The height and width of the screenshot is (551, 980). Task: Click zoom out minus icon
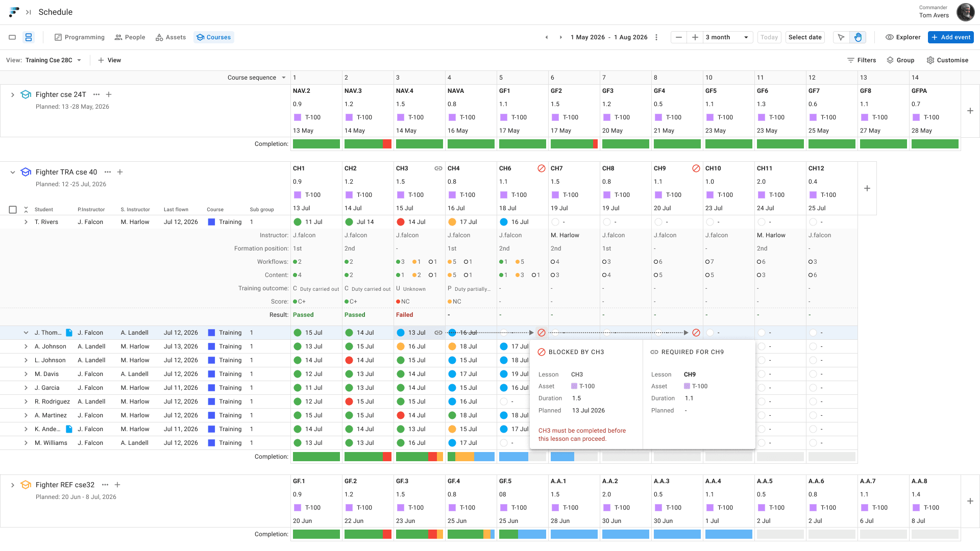point(678,37)
